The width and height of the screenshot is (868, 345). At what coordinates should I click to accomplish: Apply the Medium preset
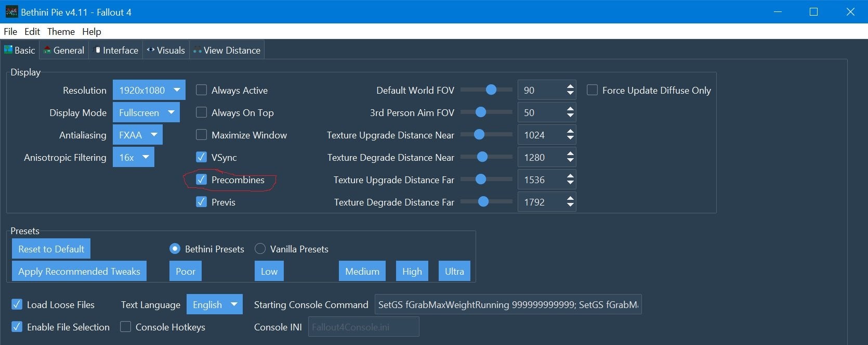pos(362,271)
